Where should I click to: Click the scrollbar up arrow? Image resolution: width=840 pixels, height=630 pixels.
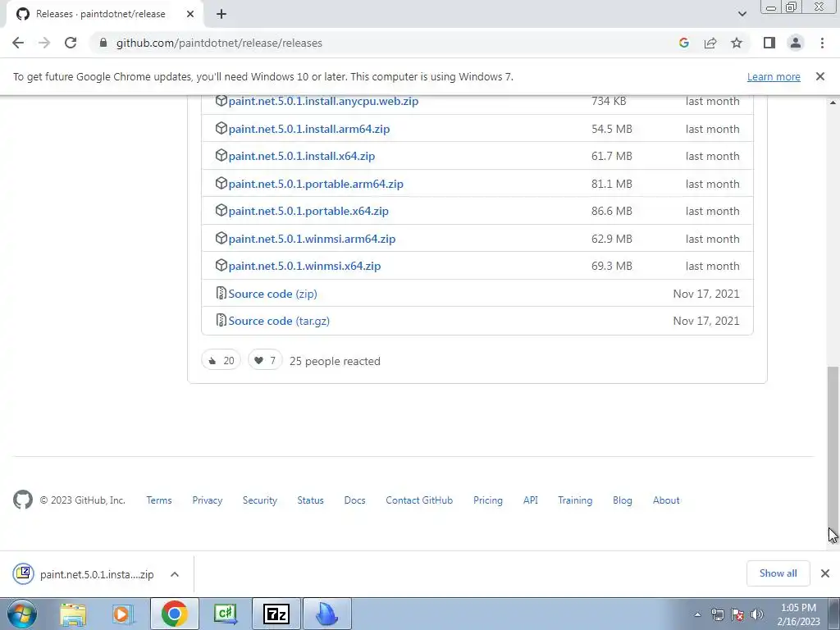point(833,103)
